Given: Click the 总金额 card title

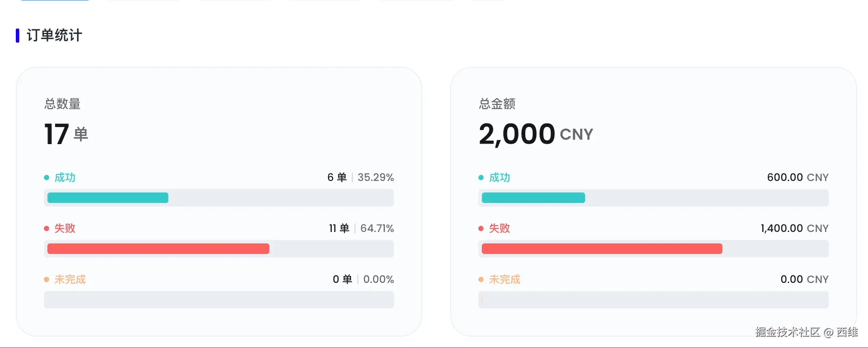Looking at the screenshot, I should 497,104.
